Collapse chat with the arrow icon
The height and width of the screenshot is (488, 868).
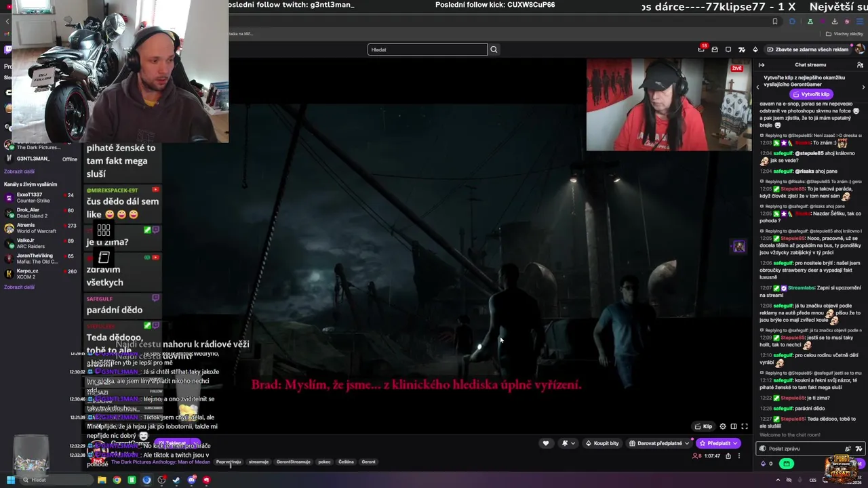(x=762, y=65)
